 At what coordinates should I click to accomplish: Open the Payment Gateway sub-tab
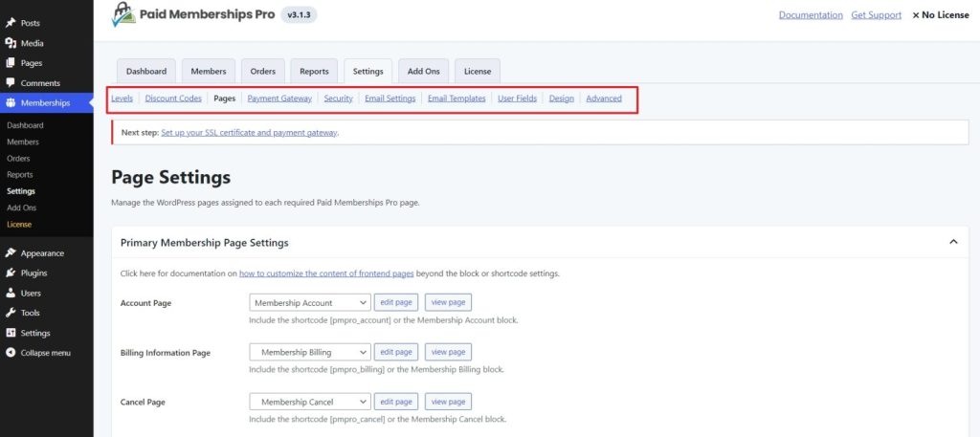tap(279, 98)
